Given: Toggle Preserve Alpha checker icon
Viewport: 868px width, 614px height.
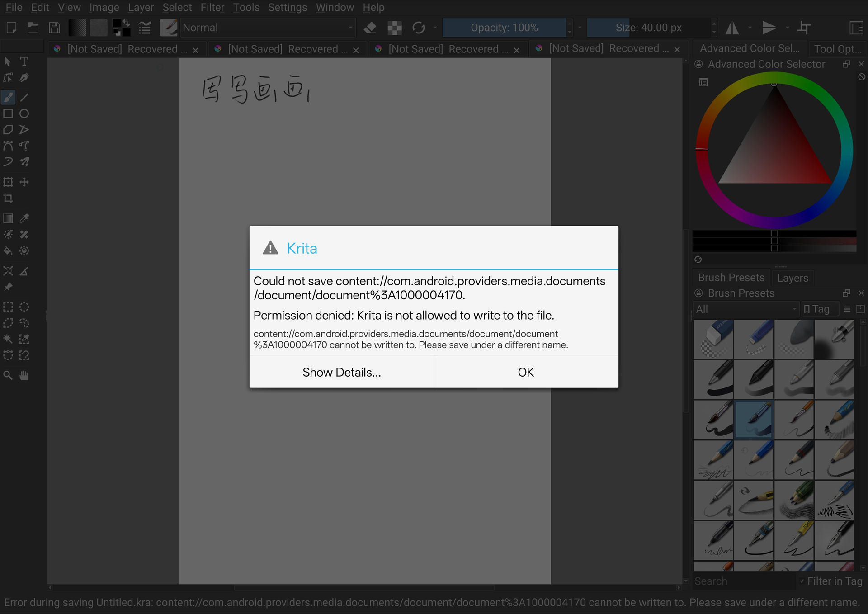Looking at the screenshot, I should (395, 28).
